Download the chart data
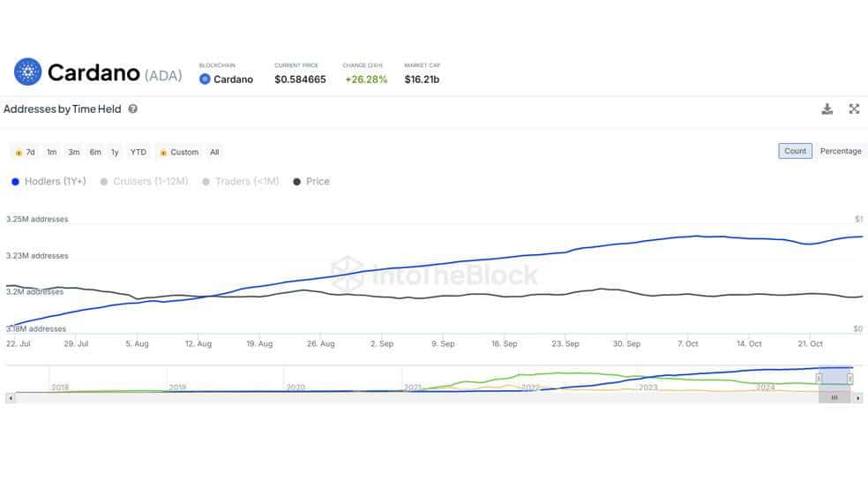This screenshot has width=868, height=489. coord(827,109)
